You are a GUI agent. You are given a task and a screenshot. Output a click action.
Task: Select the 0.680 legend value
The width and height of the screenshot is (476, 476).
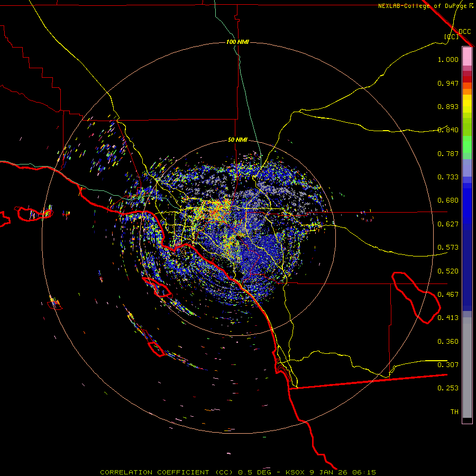(x=448, y=200)
